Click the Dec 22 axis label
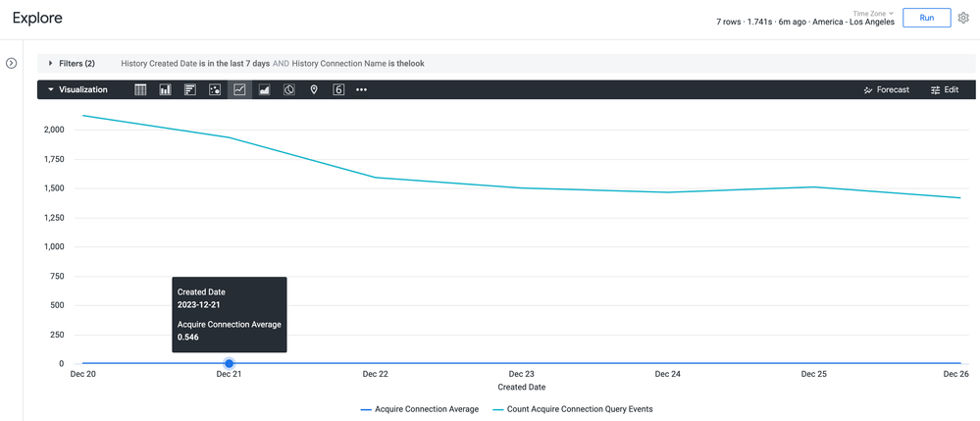Screen dimensions: 980x421 [x=375, y=374]
